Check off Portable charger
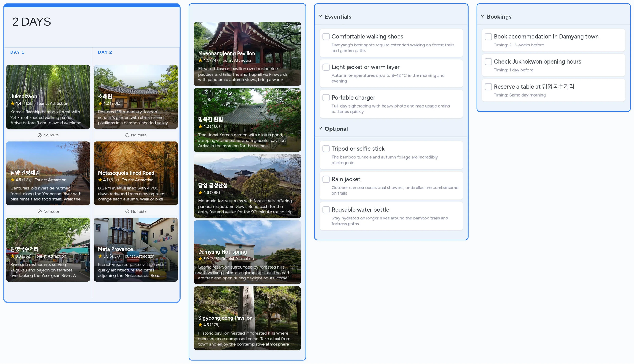Image resolution: width=634 pixels, height=364 pixels. tap(326, 98)
